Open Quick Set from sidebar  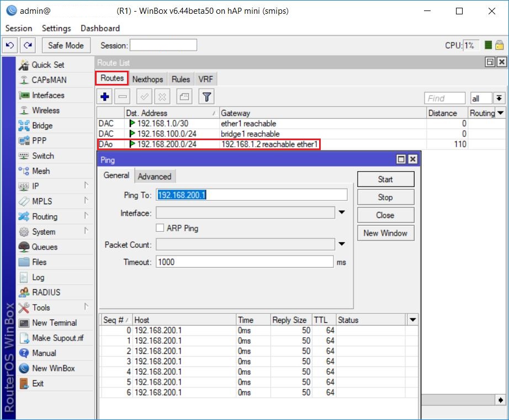point(47,65)
